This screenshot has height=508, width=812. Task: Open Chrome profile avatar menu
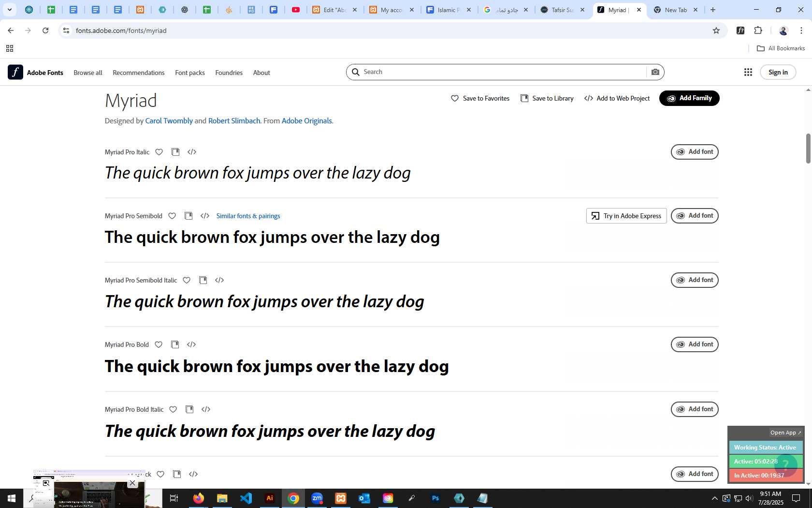tap(783, 30)
